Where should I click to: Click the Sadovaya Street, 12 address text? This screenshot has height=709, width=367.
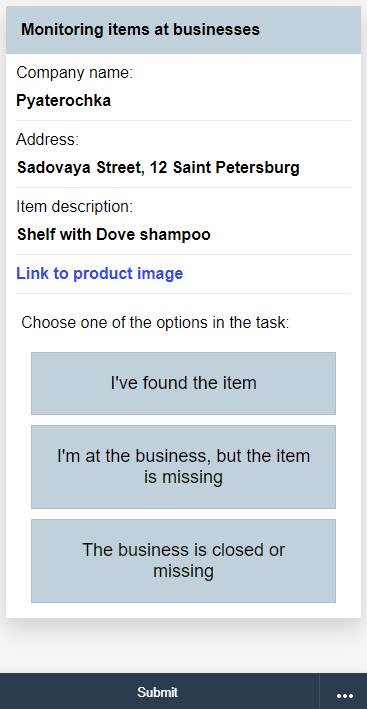coord(158,167)
